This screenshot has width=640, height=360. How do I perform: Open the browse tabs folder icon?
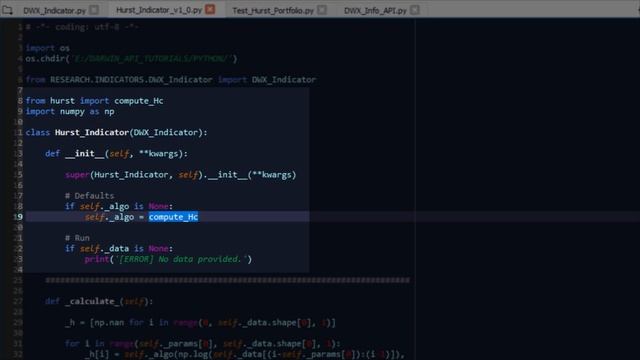click(x=7, y=11)
